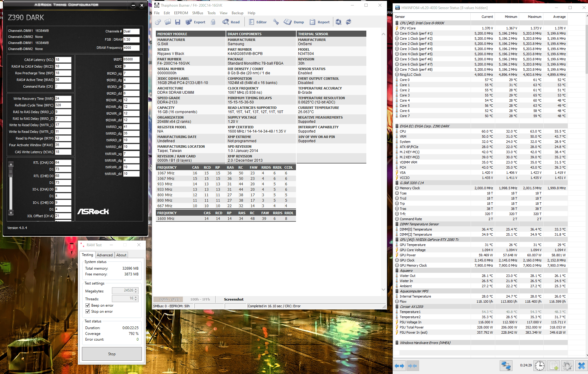The image size is (588, 374).
Task: Open HWiNFO sensor settings gear icon
Action: pos(568,366)
